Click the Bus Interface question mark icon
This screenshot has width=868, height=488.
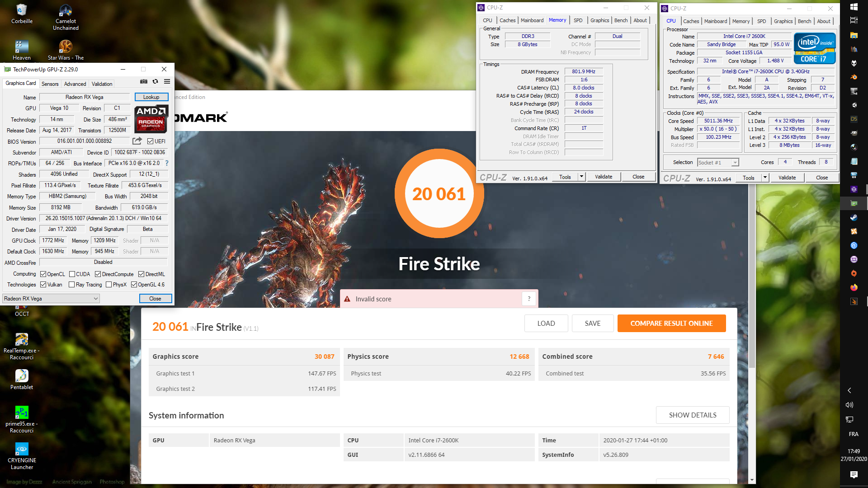point(167,163)
